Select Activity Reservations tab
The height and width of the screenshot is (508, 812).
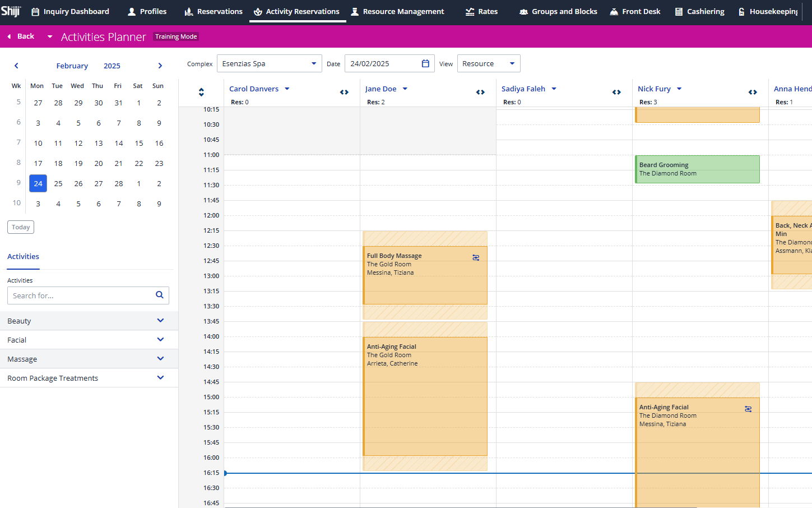pos(296,11)
